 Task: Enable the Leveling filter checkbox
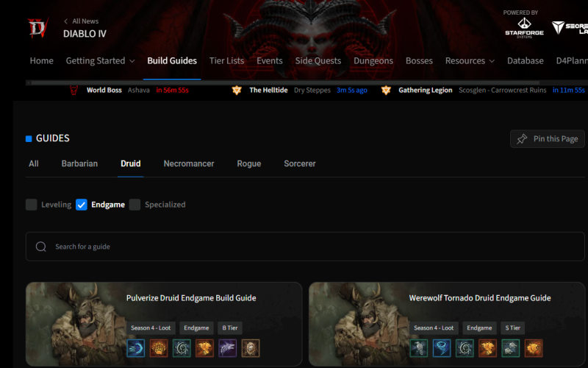pos(31,205)
